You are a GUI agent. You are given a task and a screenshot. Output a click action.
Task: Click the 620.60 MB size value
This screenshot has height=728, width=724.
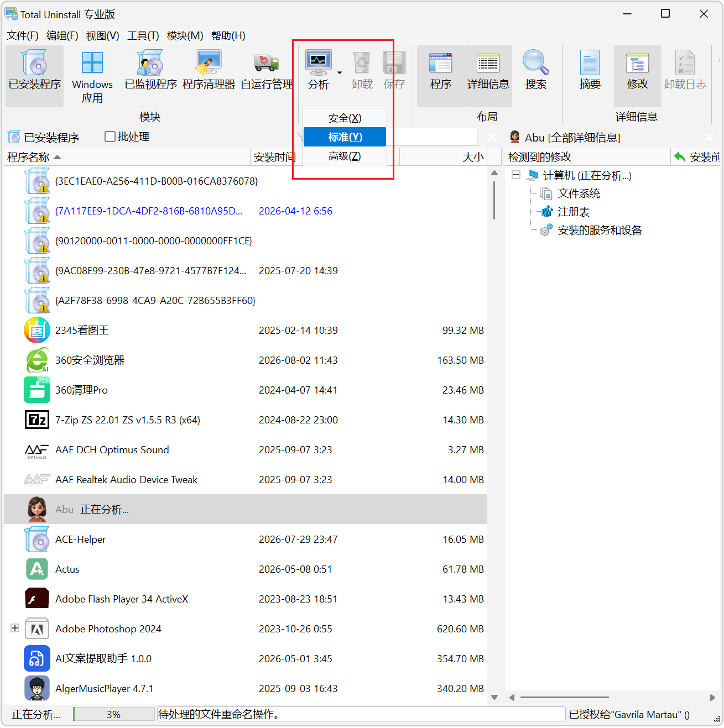coord(460,629)
